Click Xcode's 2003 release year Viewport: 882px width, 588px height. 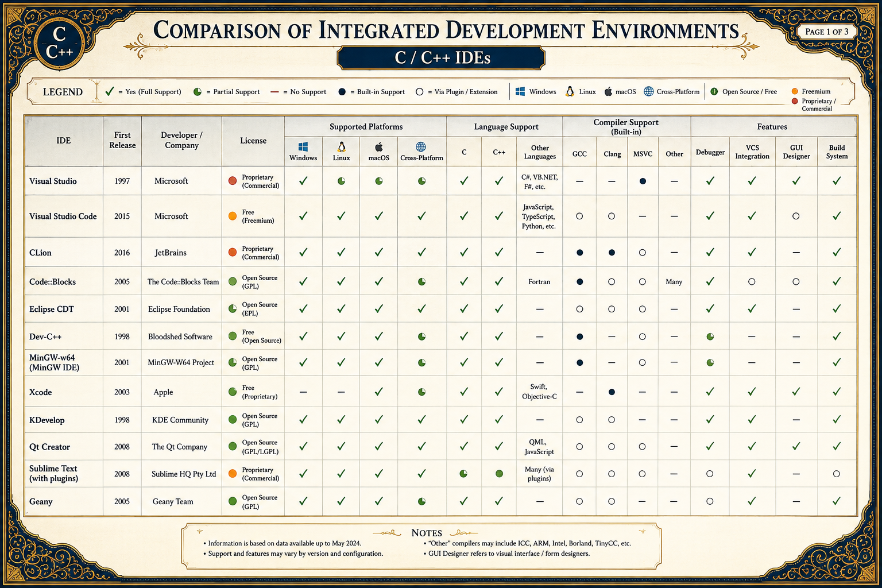coord(122,392)
